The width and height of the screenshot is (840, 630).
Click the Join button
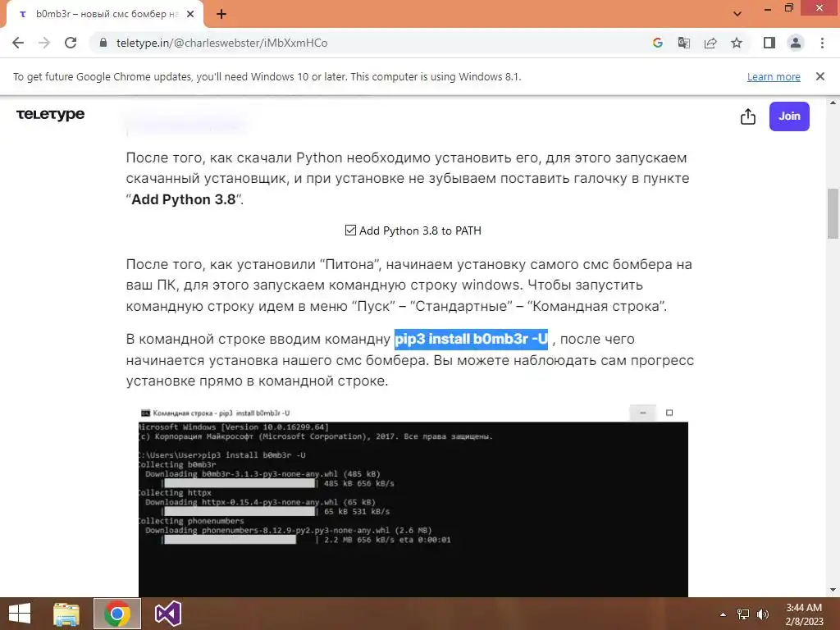pyautogui.click(x=789, y=116)
